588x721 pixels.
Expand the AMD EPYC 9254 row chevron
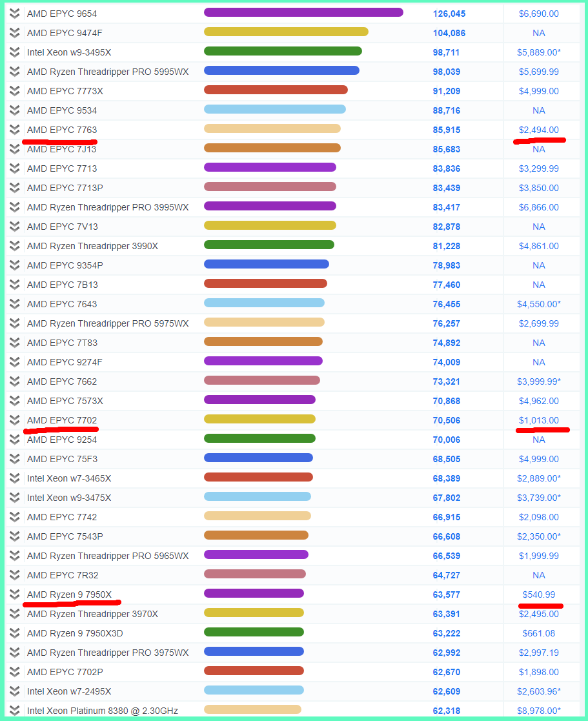(15, 440)
